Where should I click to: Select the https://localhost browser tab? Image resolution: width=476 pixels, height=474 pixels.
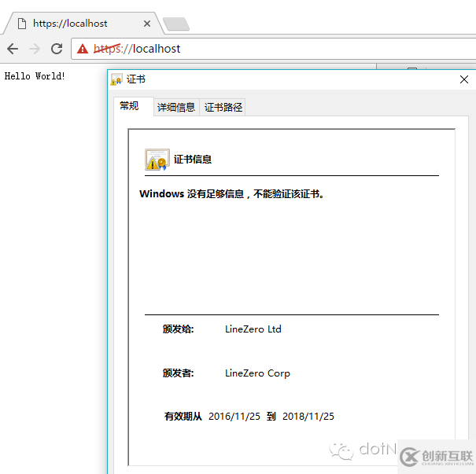click(83, 24)
